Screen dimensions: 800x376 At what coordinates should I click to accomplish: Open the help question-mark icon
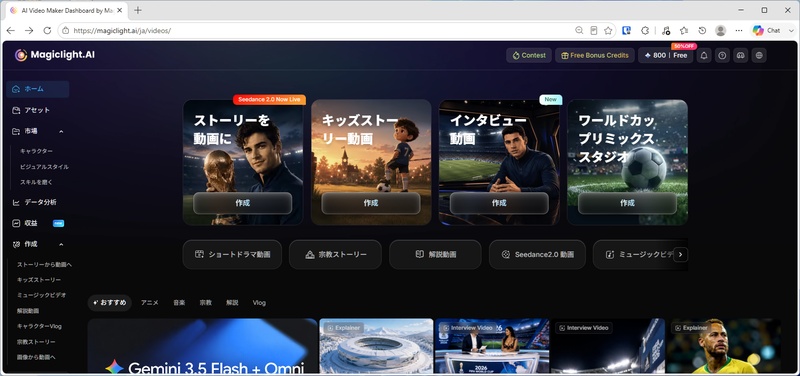(x=722, y=56)
